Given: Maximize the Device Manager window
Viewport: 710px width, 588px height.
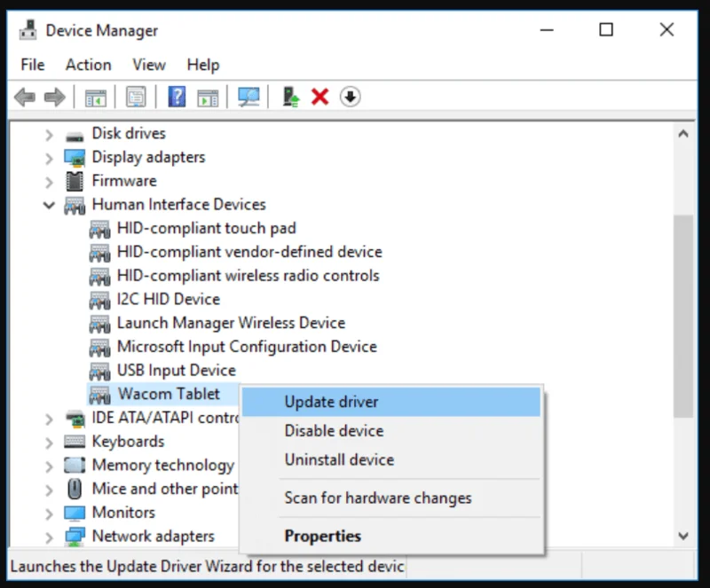Looking at the screenshot, I should pyautogui.click(x=606, y=30).
